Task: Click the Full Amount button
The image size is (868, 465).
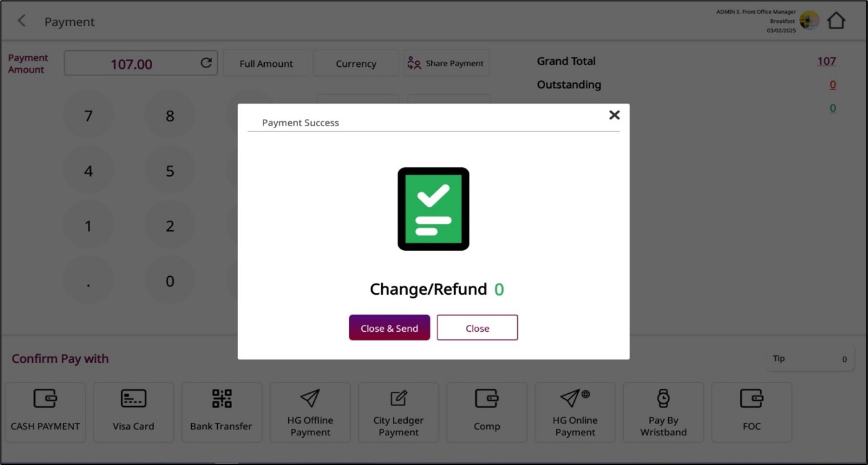Action: pyautogui.click(x=266, y=64)
